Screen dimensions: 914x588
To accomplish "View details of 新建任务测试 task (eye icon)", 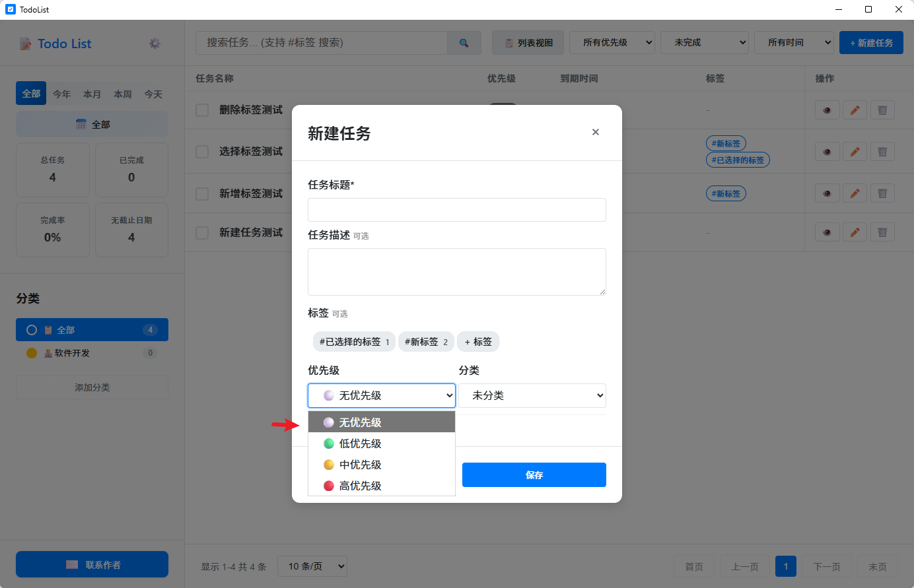I will [827, 232].
